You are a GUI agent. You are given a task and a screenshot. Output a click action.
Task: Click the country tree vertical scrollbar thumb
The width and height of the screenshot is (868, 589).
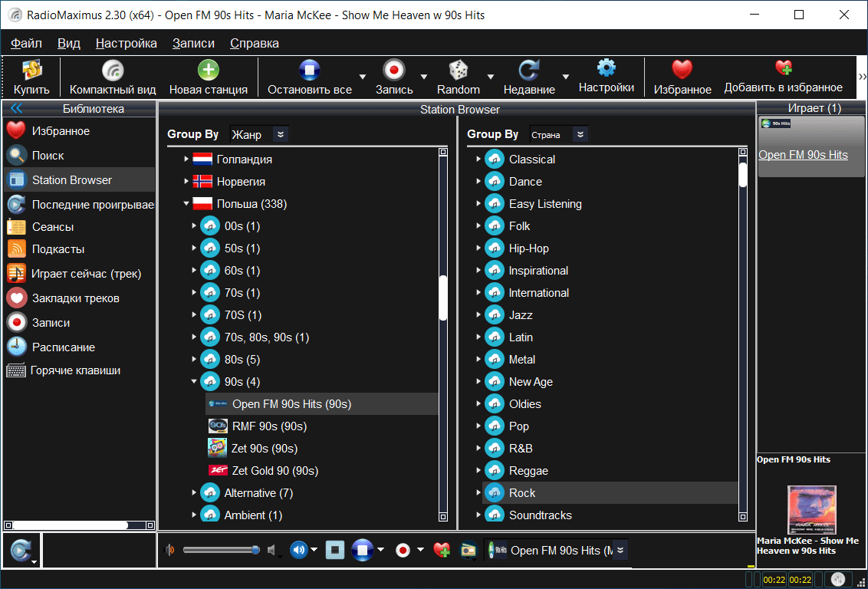tap(443, 298)
